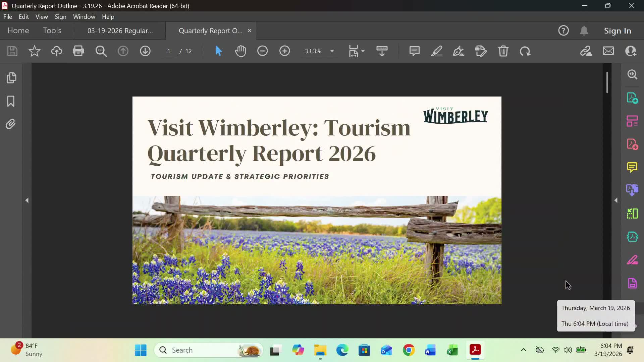Open the Attachments paperclip panel

(11, 124)
